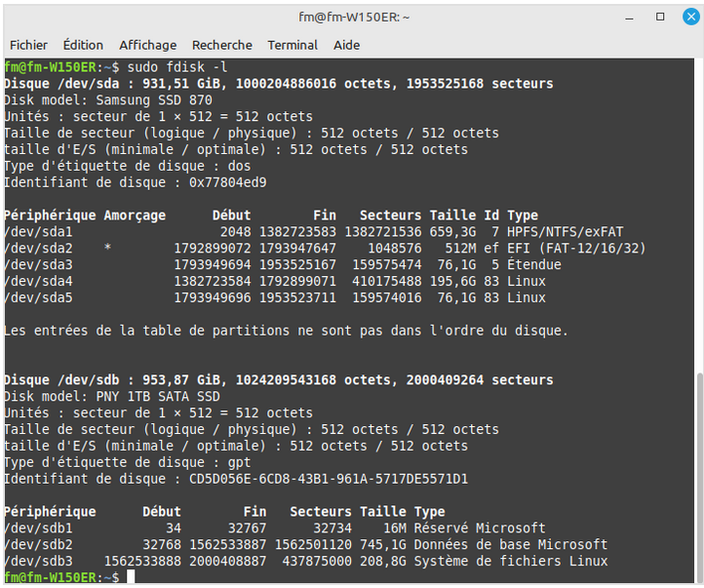The image size is (704, 588).
Task: Click the 'Amorçage' column header
Action: click(x=135, y=216)
